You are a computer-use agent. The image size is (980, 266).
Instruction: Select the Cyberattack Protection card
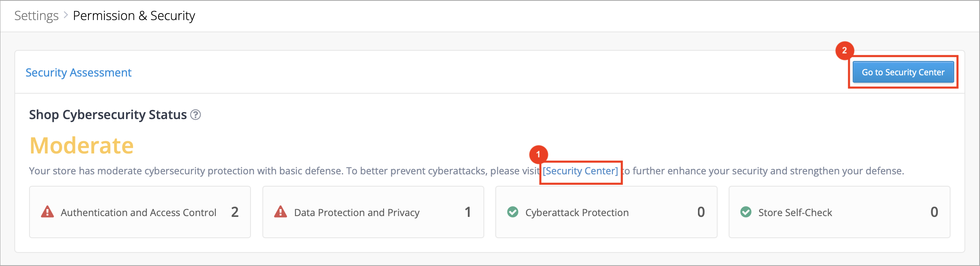coord(606,212)
